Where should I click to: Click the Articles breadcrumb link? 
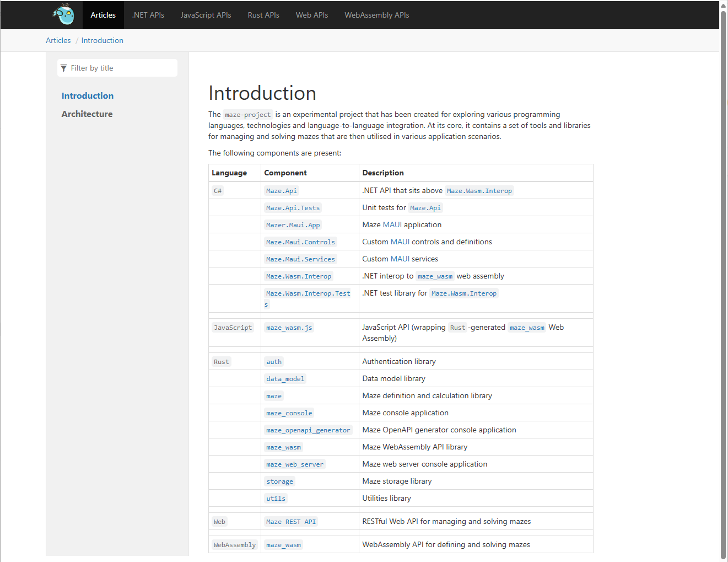[x=58, y=40]
